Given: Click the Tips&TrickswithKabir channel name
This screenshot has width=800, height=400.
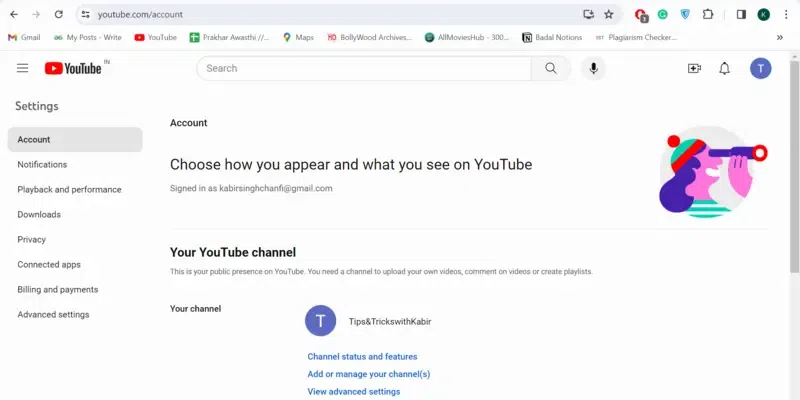Looking at the screenshot, I should click(390, 321).
